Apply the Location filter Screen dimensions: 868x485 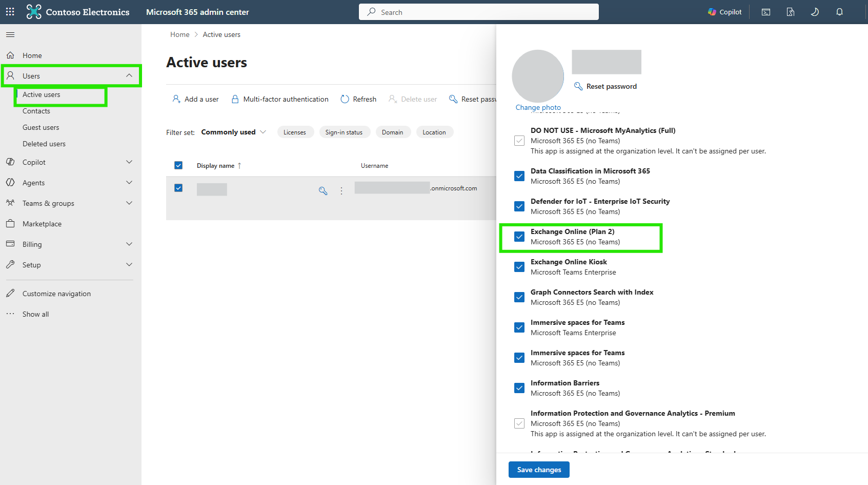(x=434, y=132)
